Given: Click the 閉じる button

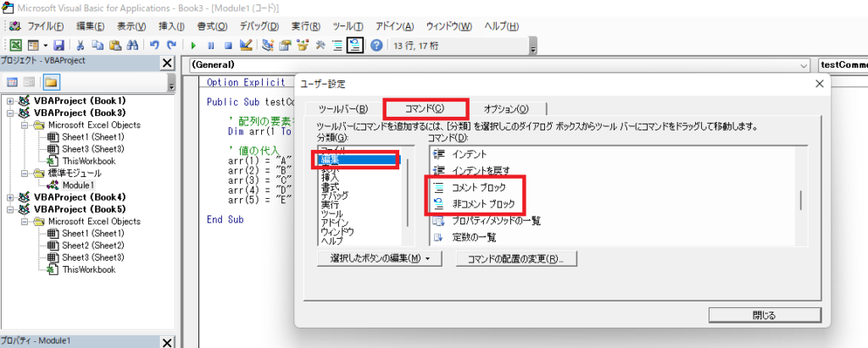Looking at the screenshot, I should coord(763,315).
